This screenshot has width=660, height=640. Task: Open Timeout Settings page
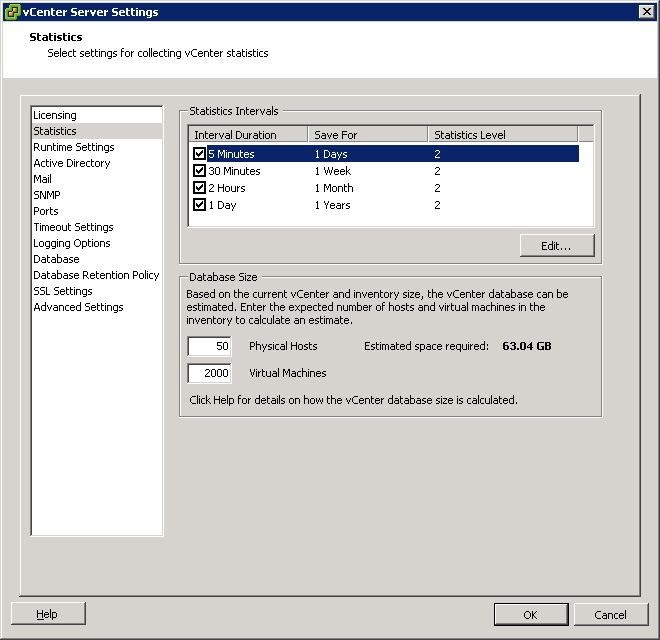tap(97, 227)
